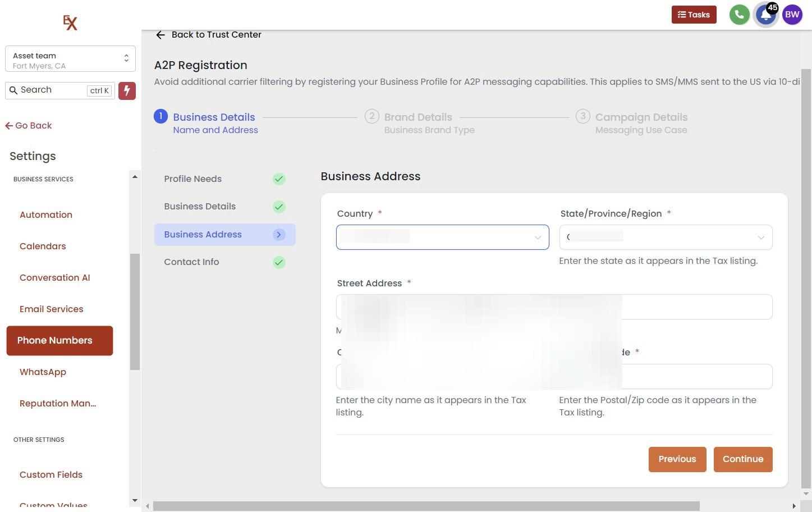
Task: Click the horizontal scrollbar at bottom
Action: point(426,506)
